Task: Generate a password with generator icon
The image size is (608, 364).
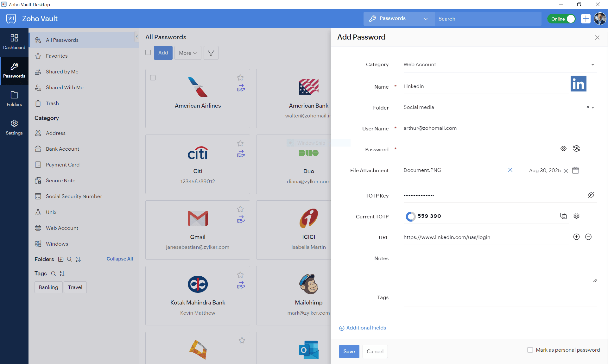Action: pos(576,148)
